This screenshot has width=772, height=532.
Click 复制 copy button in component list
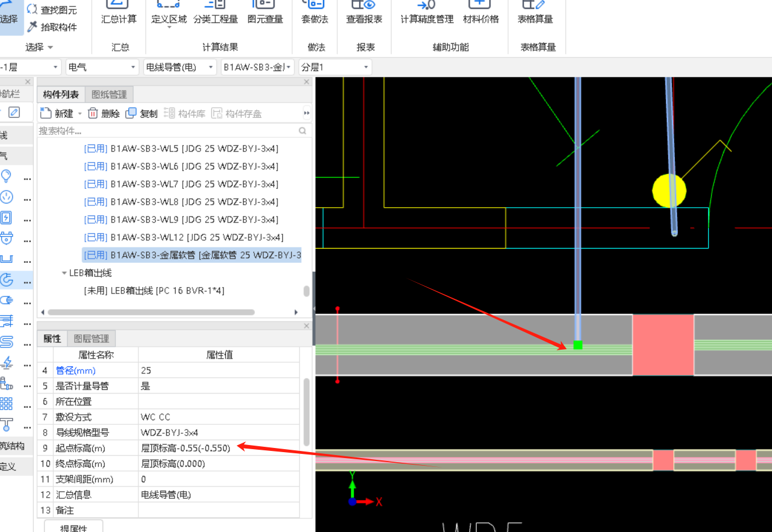click(x=142, y=114)
